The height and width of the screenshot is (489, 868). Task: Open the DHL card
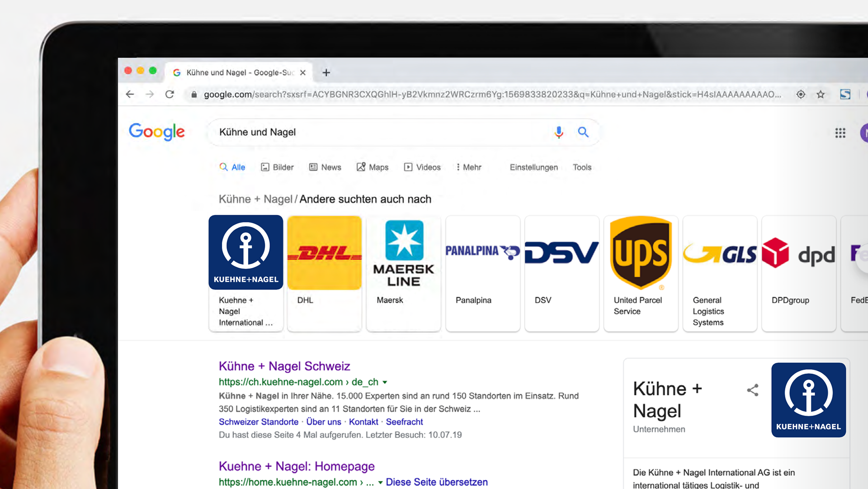click(x=325, y=273)
